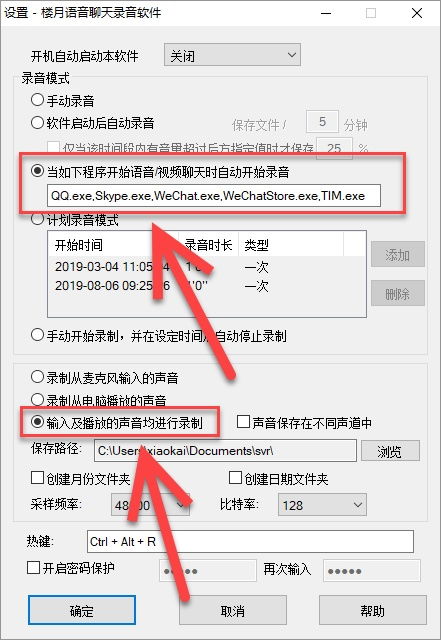Select the 2019-08-06 09:25 schedule entry

[207, 285]
